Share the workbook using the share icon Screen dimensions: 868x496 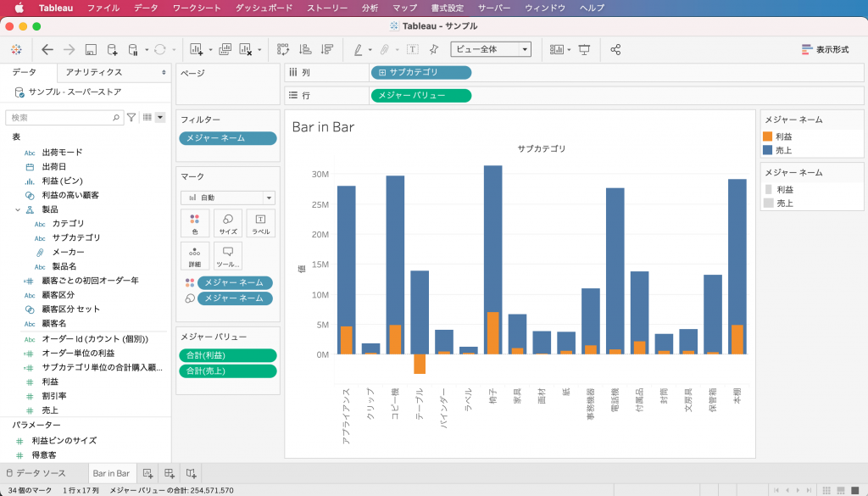[615, 50]
